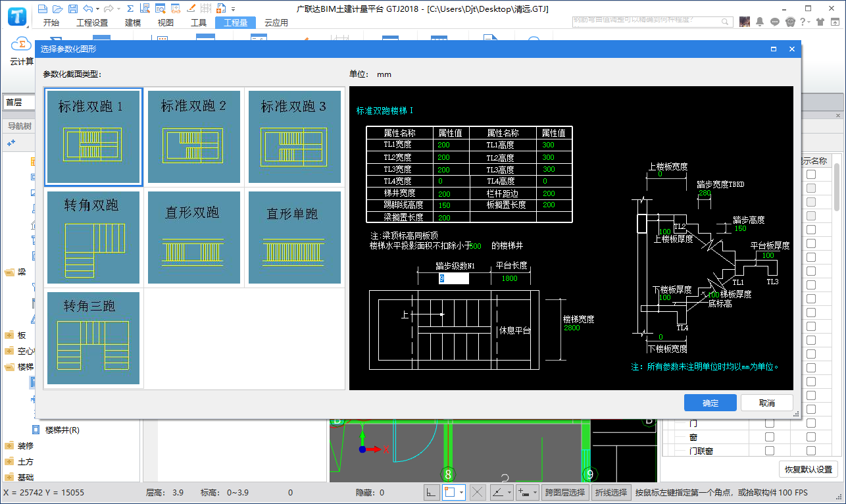This screenshot has width=846, height=504.
Task: Open the quick access toolbar customize arrow
Action: pos(233,9)
